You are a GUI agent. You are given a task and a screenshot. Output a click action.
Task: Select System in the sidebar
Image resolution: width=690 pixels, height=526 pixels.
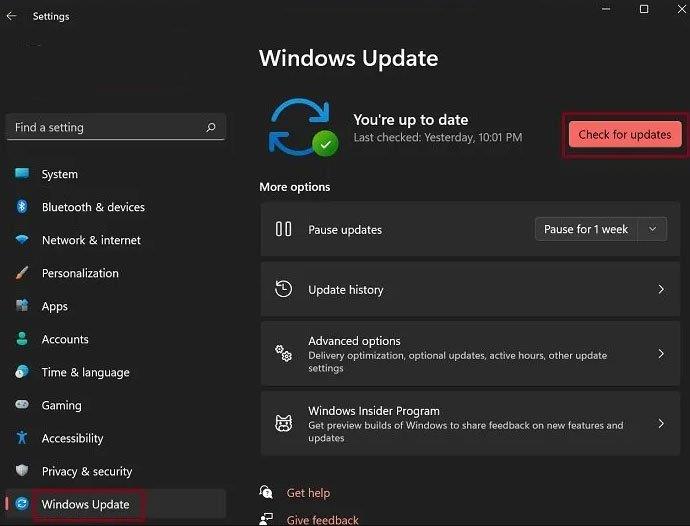click(59, 174)
